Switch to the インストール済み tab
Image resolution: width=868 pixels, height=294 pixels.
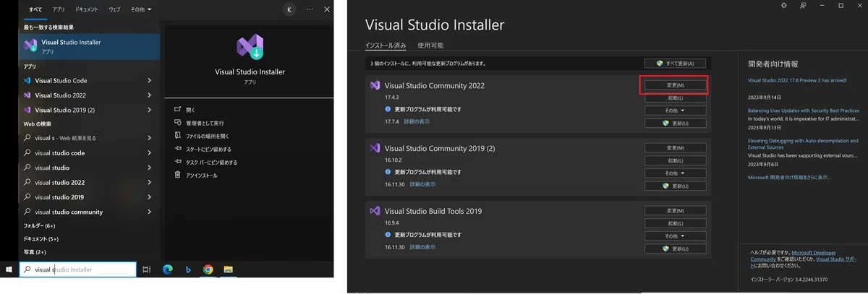click(x=386, y=46)
